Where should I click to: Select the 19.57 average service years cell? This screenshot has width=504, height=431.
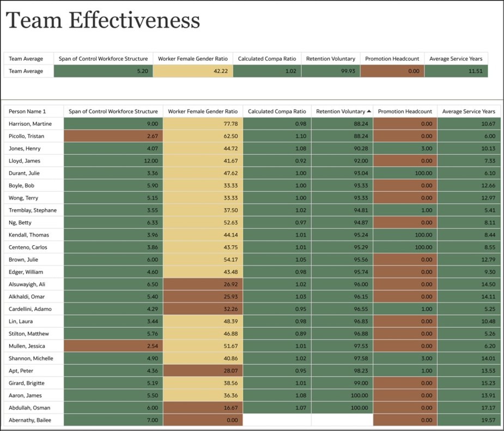pos(469,420)
